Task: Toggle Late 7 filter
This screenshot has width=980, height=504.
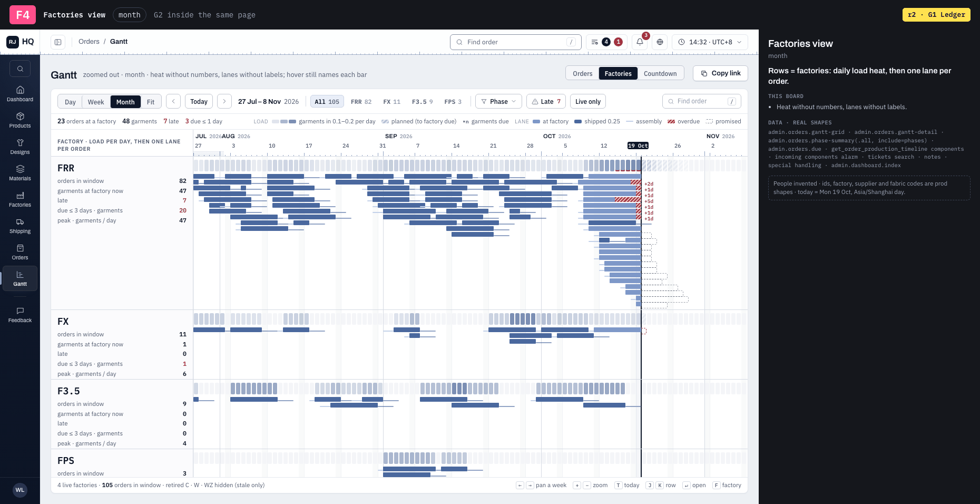Action: [x=546, y=101]
